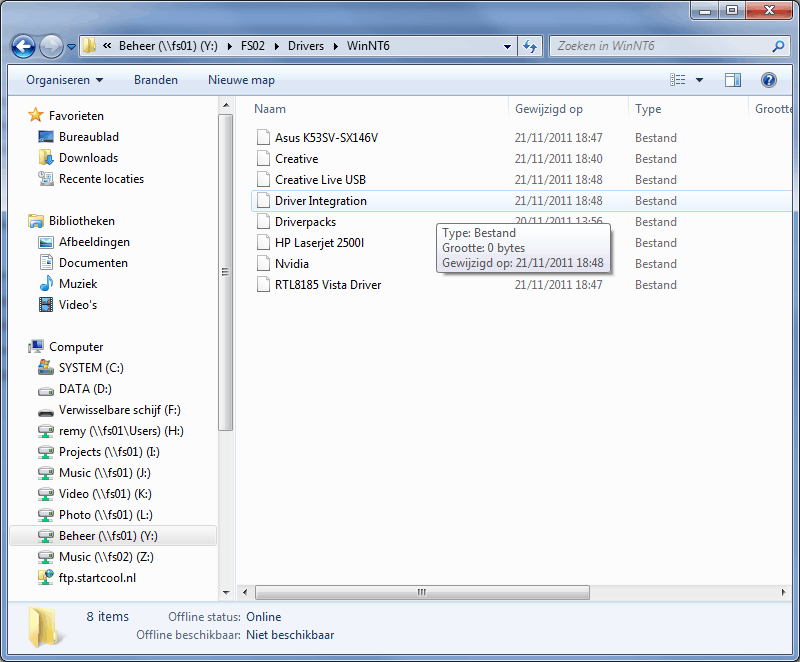
Task: Select the Driver Integration file icon
Action: point(263,200)
